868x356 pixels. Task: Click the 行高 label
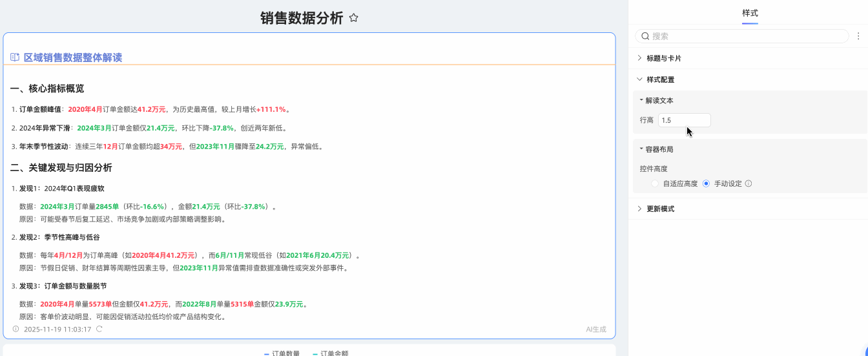[646, 120]
